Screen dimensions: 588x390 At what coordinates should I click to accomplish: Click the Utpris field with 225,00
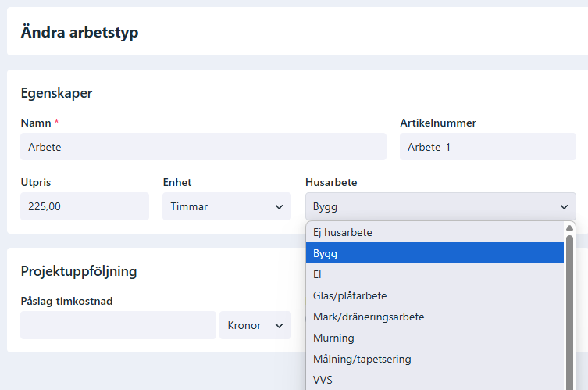[x=85, y=206]
